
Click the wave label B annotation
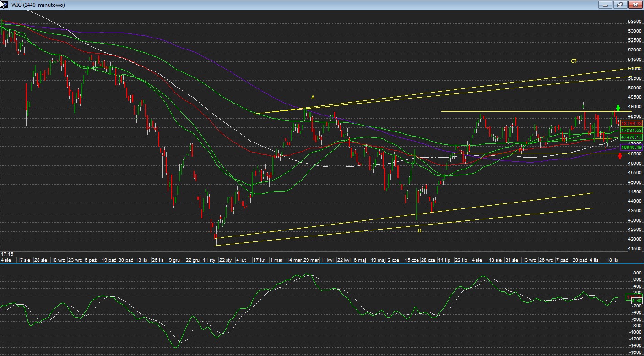pyautogui.click(x=419, y=230)
